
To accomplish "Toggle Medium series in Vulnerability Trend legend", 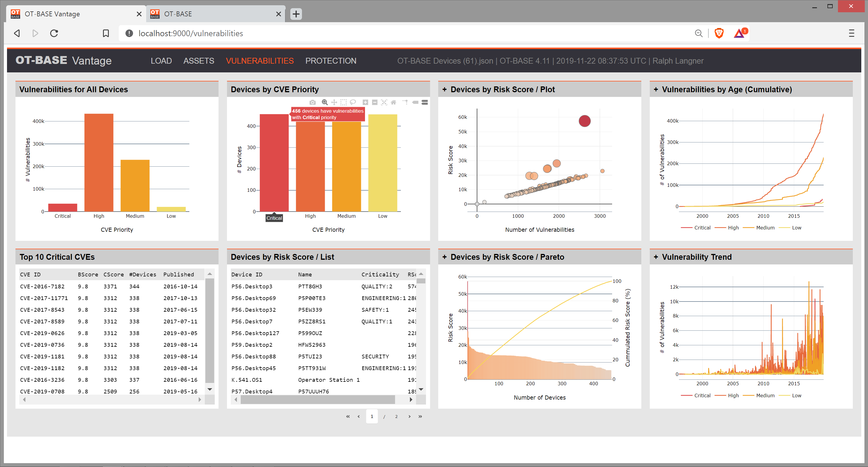I will coord(759,395).
